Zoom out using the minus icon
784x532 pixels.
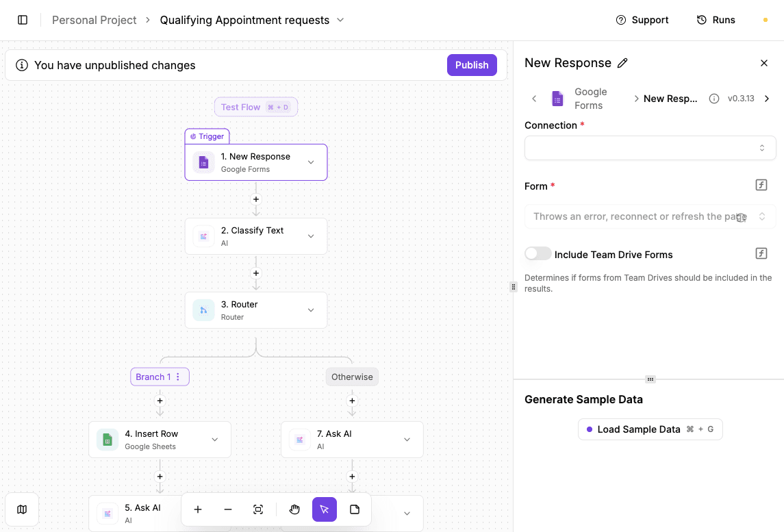pyautogui.click(x=228, y=509)
